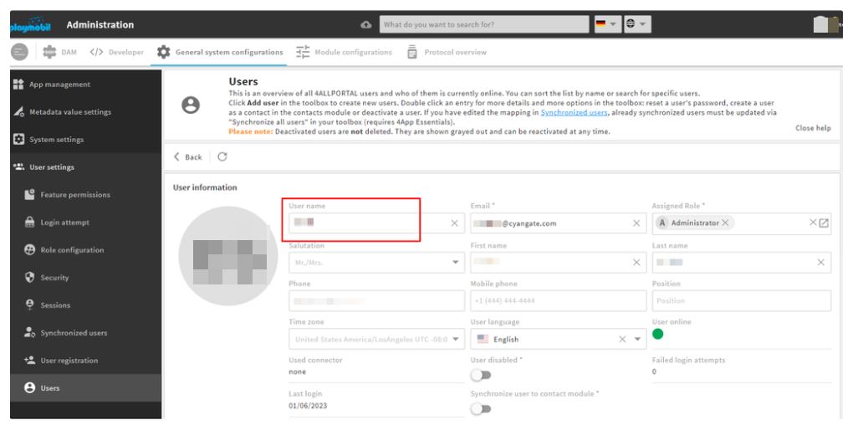
Task: Click Close help
Action: (812, 128)
